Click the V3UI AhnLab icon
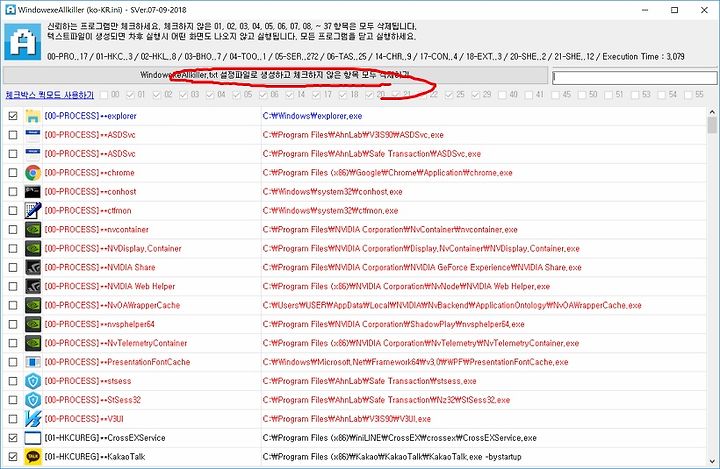Image resolution: width=720 pixels, height=469 pixels. point(33,419)
